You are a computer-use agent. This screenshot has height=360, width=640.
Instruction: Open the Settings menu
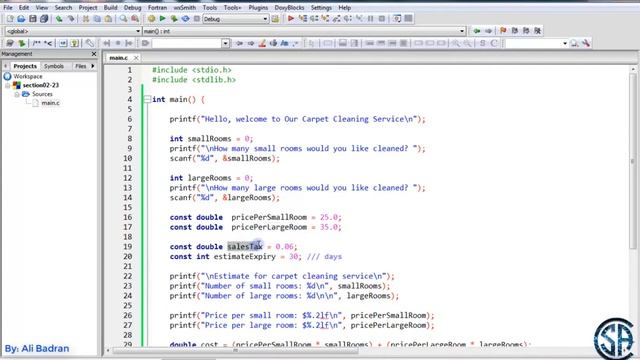(321, 7)
